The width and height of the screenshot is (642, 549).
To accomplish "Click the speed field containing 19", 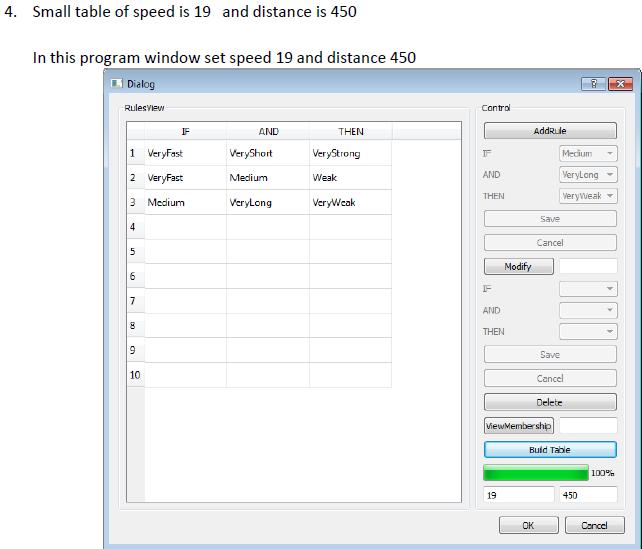I will 518,495.
